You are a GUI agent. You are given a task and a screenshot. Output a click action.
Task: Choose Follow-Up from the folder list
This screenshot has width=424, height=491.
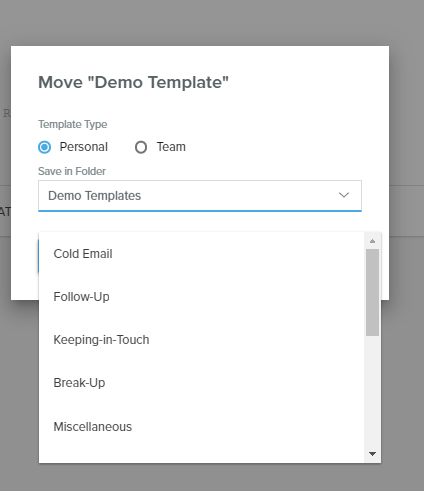click(201, 297)
